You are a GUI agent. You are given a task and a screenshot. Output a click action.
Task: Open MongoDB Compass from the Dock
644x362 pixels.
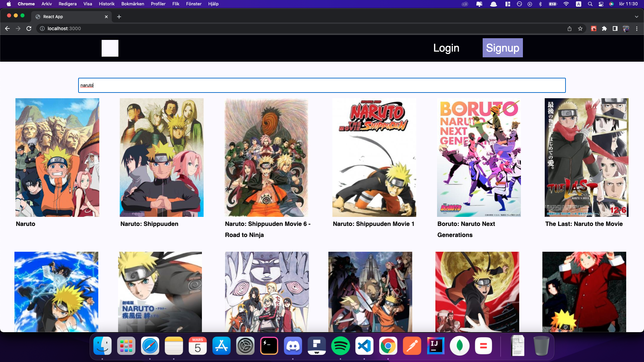click(460, 346)
